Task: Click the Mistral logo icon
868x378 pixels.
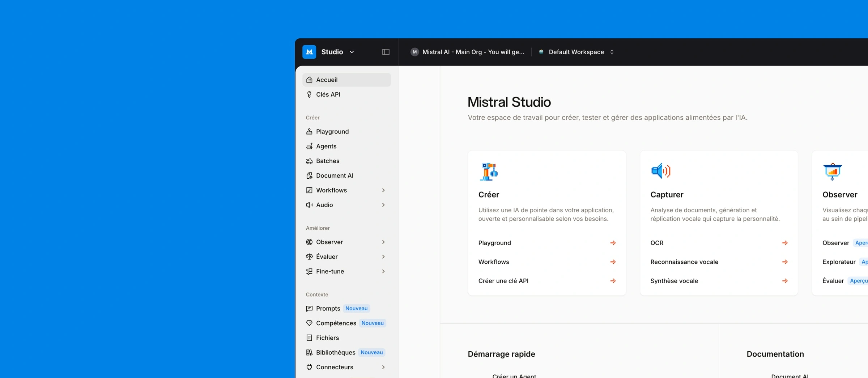Action: click(309, 52)
